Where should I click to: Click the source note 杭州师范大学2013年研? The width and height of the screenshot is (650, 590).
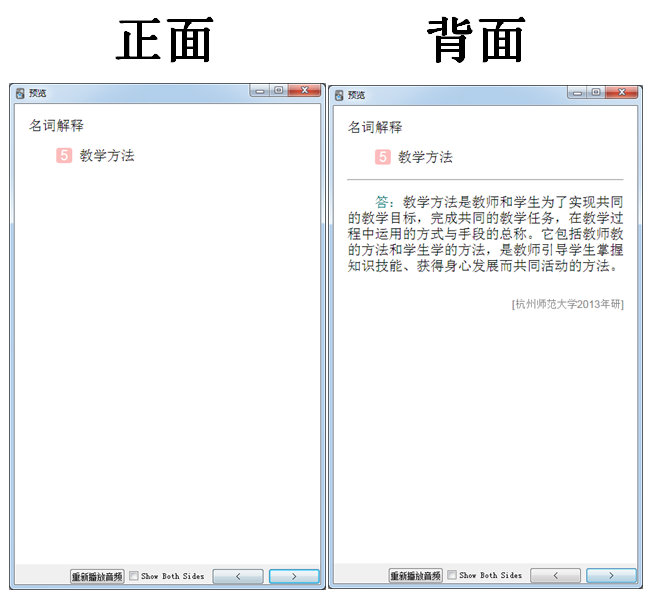coord(568,304)
